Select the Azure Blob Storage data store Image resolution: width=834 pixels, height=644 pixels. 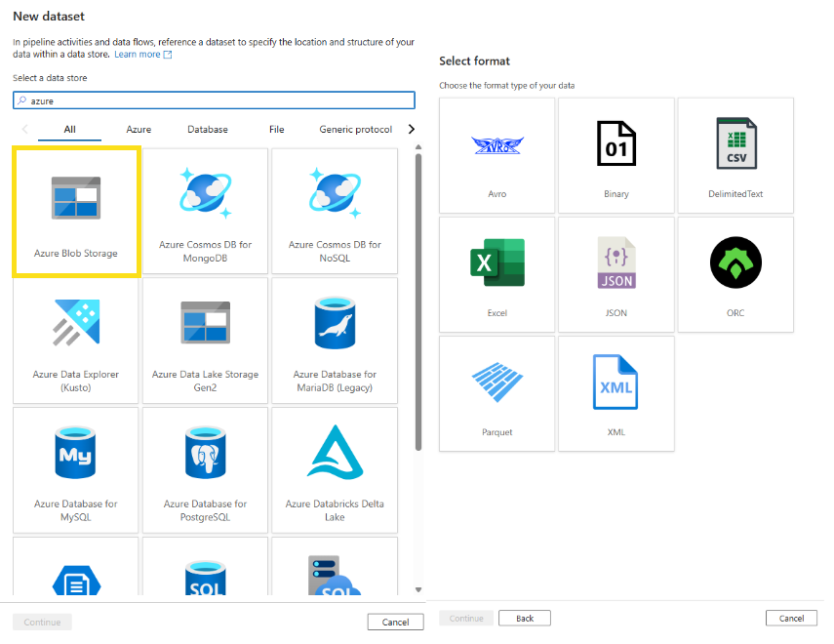pos(76,212)
